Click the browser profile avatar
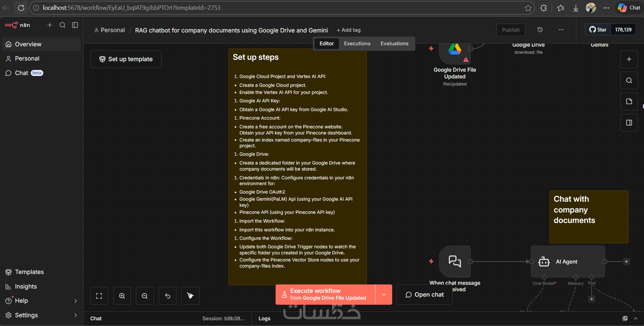This screenshot has width=644, height=326. point(591,8)
